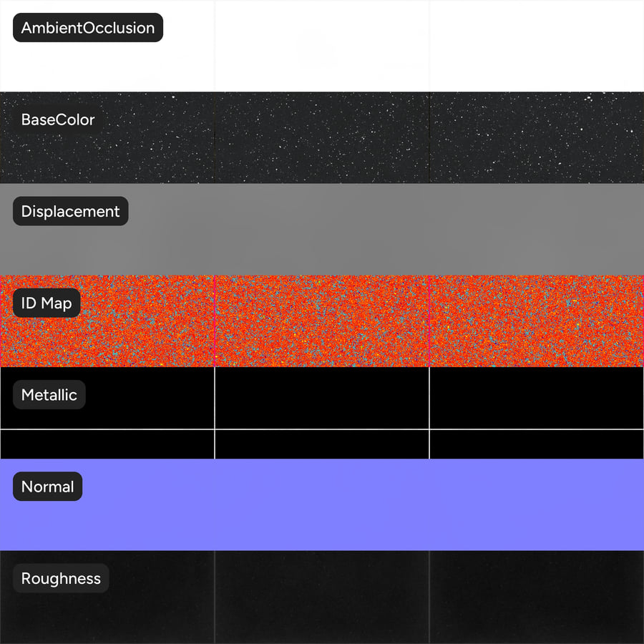Select the orange ID Map texture strip
The height and width of the screenshot is (644, 644).
click(x=322, y=321)
